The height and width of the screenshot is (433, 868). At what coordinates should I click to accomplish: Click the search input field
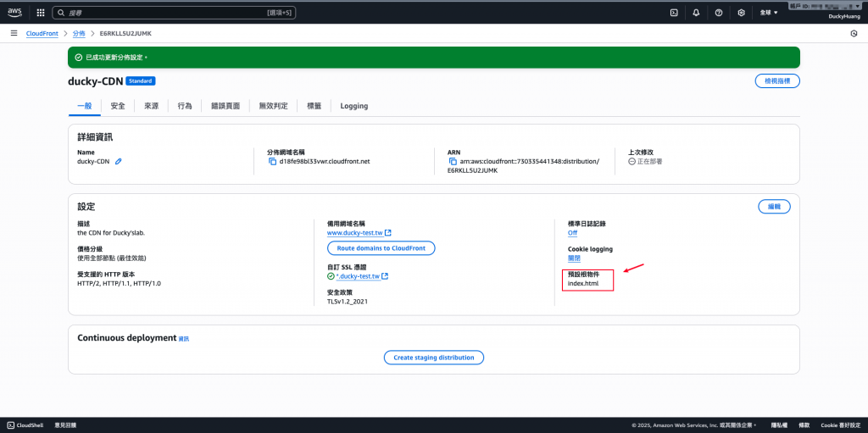pyautogui.click(x=174, y=12)
